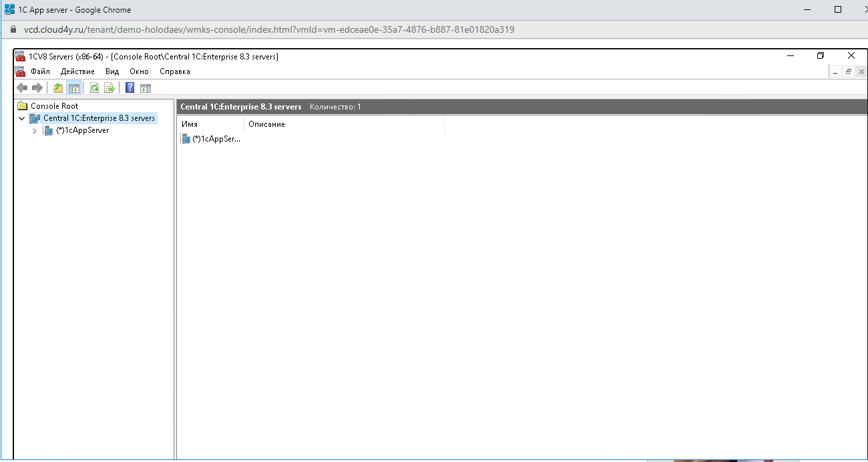Open the Окно menu

pyautogui.click(x=139, y=71)
